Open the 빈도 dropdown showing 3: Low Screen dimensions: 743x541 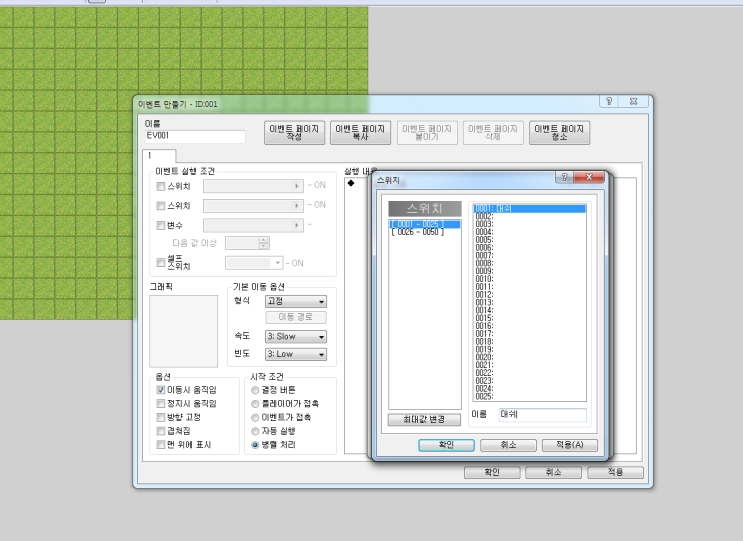(x=296, y=354)
